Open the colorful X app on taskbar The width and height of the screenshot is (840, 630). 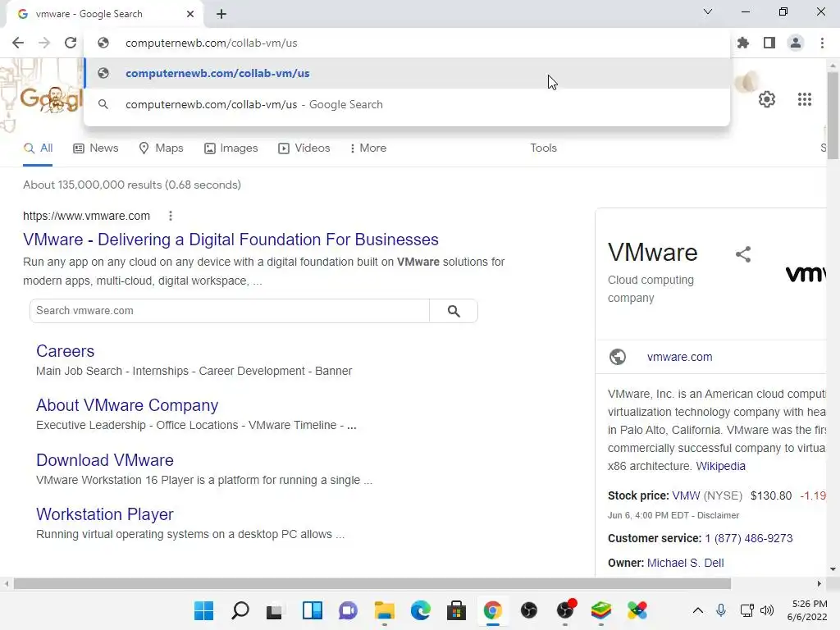click(637, 610)
